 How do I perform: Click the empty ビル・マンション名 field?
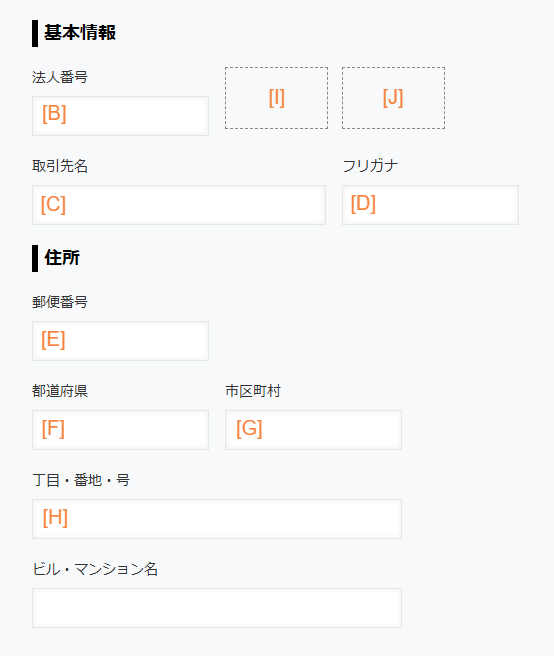217,608
